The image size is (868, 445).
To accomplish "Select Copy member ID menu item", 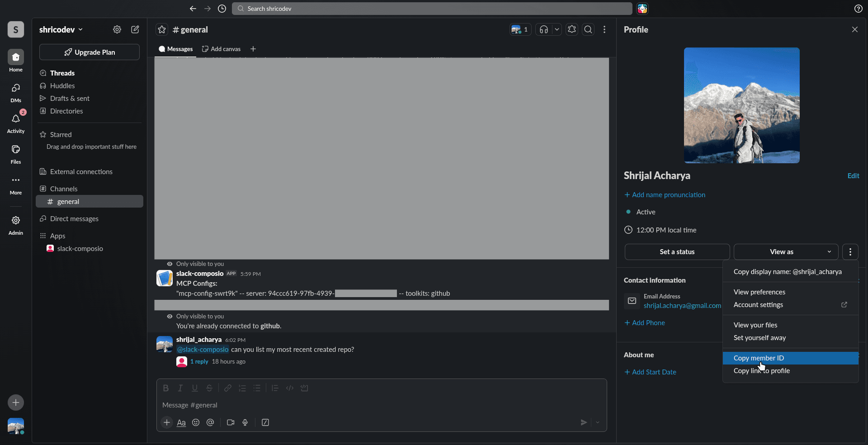I will pyautogui.click(x=791, y=358).
